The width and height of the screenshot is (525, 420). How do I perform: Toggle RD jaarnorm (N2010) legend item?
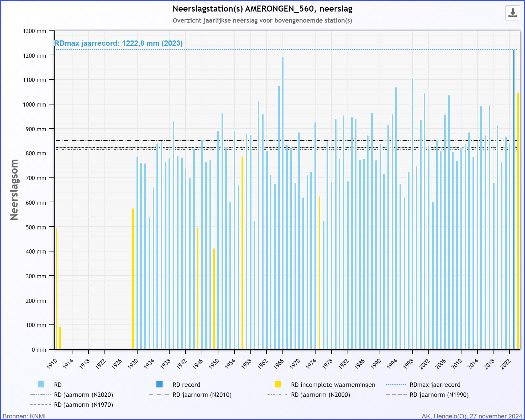[x=202, y=395]
